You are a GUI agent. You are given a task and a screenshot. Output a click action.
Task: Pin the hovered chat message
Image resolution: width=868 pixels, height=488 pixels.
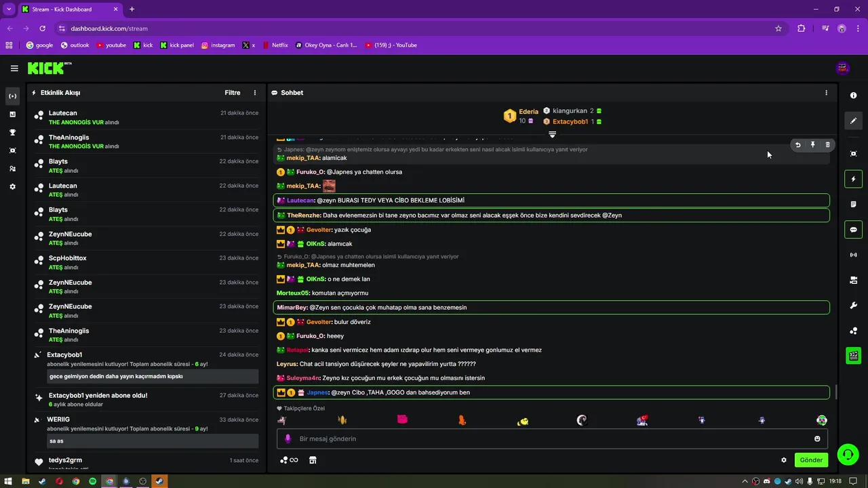tap(812, 145)
